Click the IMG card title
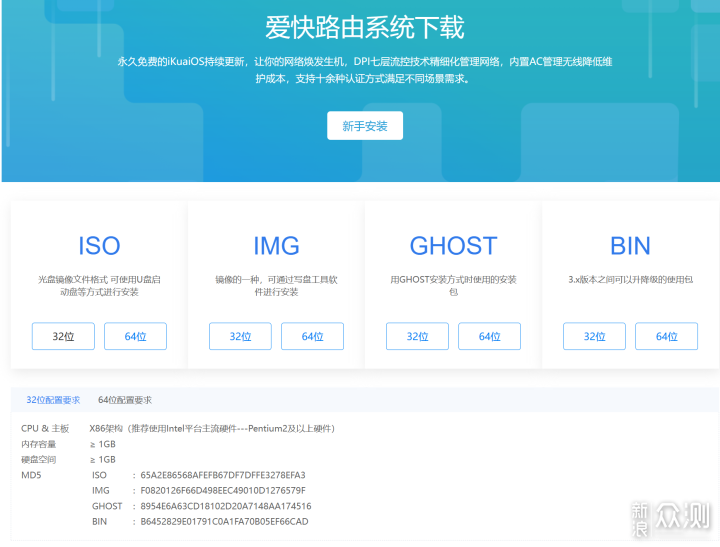This screenshot has width=720, height=547. tap(276, 246)
